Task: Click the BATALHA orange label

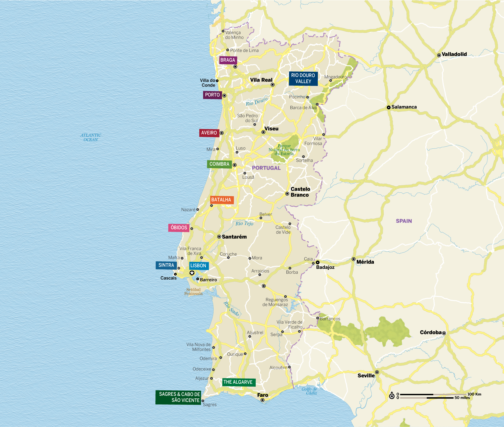Action: [x=221, y=200]
